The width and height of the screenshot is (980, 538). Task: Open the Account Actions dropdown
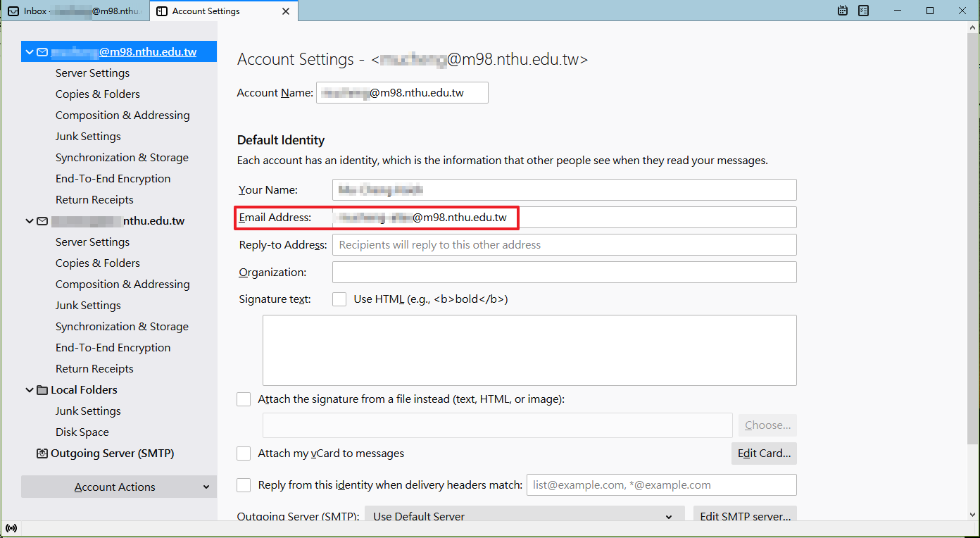pyautogui.click(x=119, y=487)
